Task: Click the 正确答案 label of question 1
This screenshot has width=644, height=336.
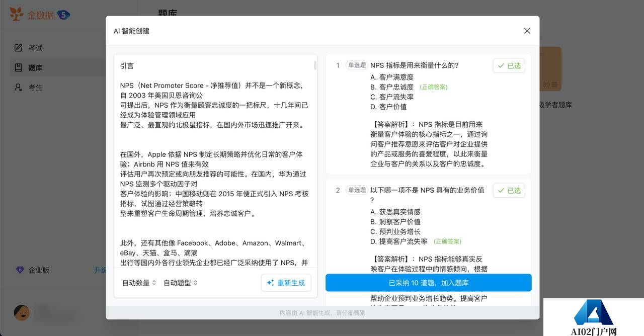Action: tap(434, 87)
